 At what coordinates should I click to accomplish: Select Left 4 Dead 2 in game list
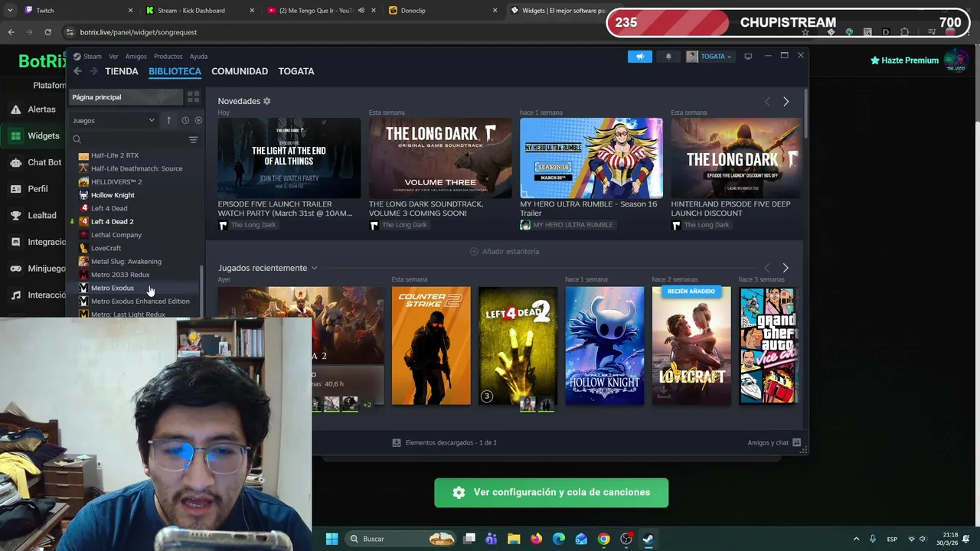tap(113, 222)
